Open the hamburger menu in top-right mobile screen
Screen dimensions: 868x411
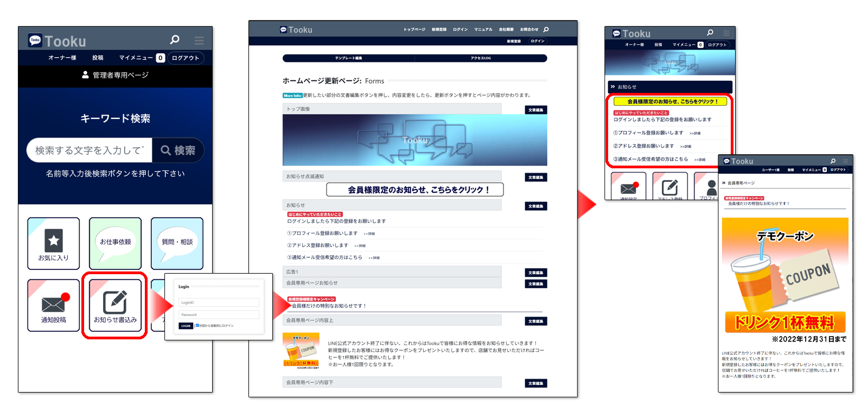tap(726, 33)
